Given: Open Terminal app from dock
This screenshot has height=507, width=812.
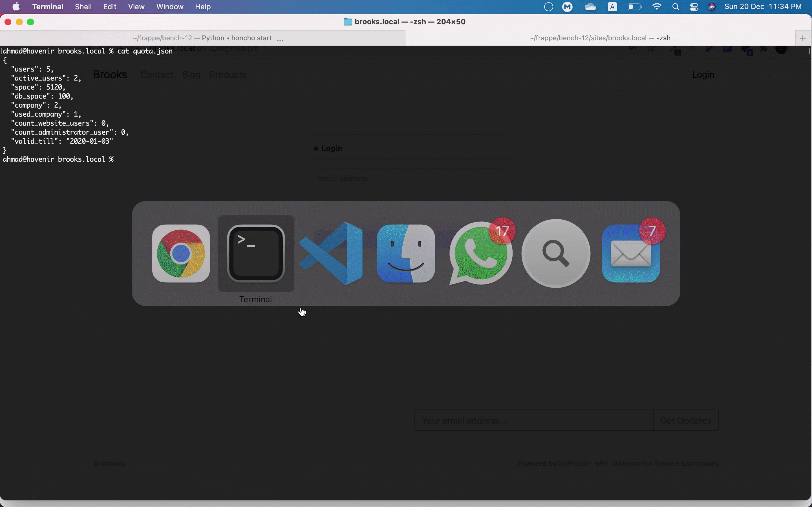Looking at the screenshot, I should click(x=255, y=253).
